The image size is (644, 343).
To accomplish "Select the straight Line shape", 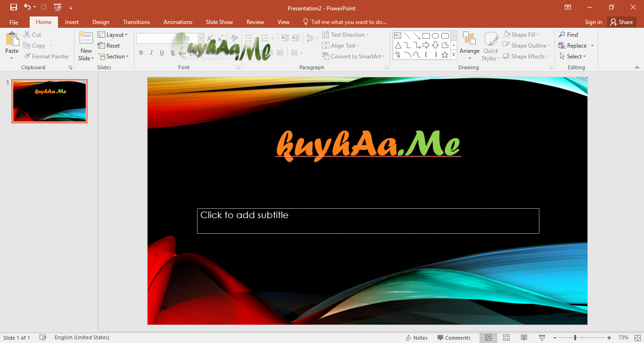I will (x=407, y=35).
